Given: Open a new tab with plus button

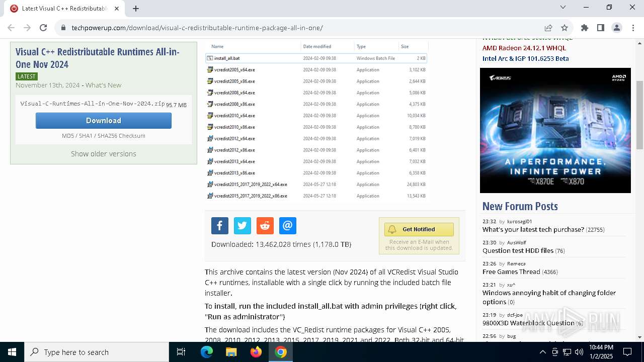Looking at the screenshot, I should 136,9.
